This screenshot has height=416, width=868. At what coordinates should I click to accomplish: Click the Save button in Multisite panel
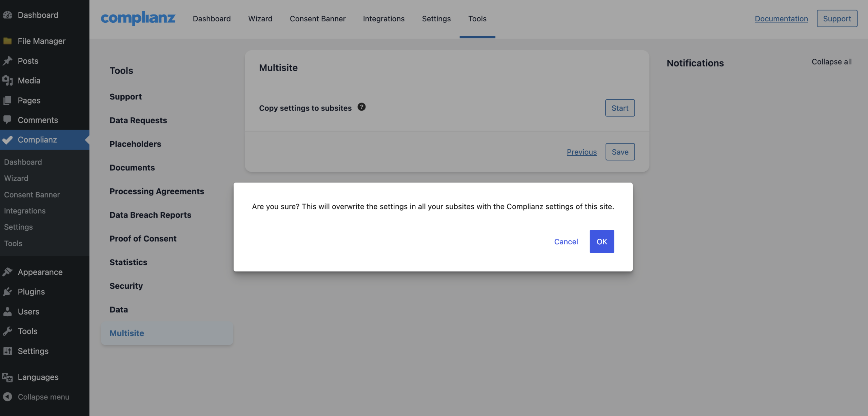coord(620,152)
